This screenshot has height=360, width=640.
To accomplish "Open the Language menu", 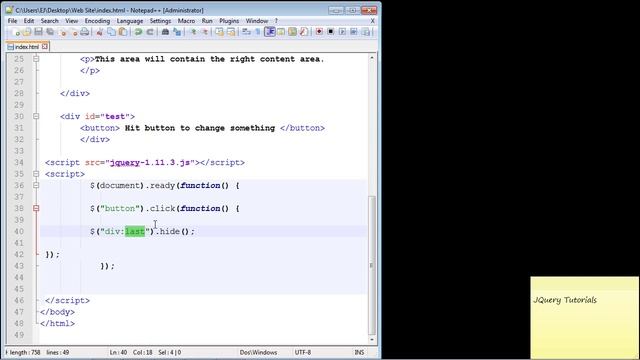I will tap(130, 21).
